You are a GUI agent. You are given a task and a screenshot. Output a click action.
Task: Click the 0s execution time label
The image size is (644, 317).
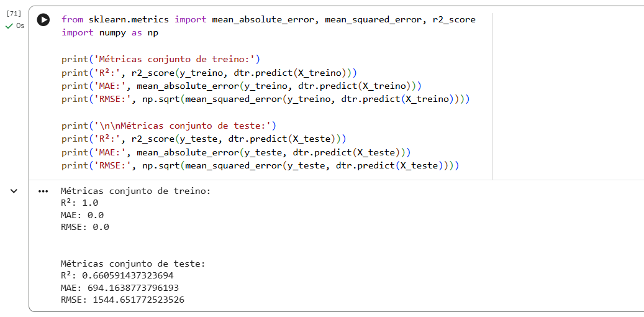[x=20, y=26]
